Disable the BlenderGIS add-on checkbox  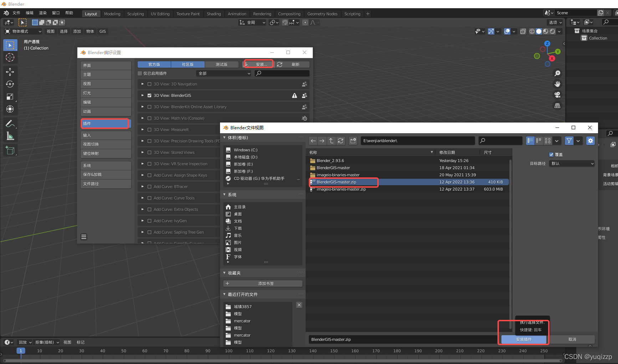(x=149, y=95)
